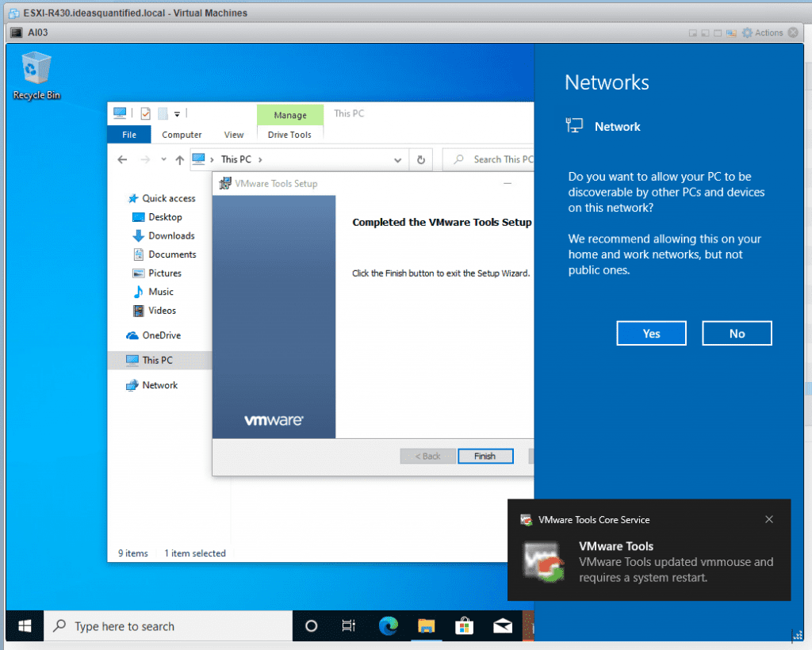Open Desktop in the navigation pane
This screenshot has height=650, width=812.
[x=158, y=217]
